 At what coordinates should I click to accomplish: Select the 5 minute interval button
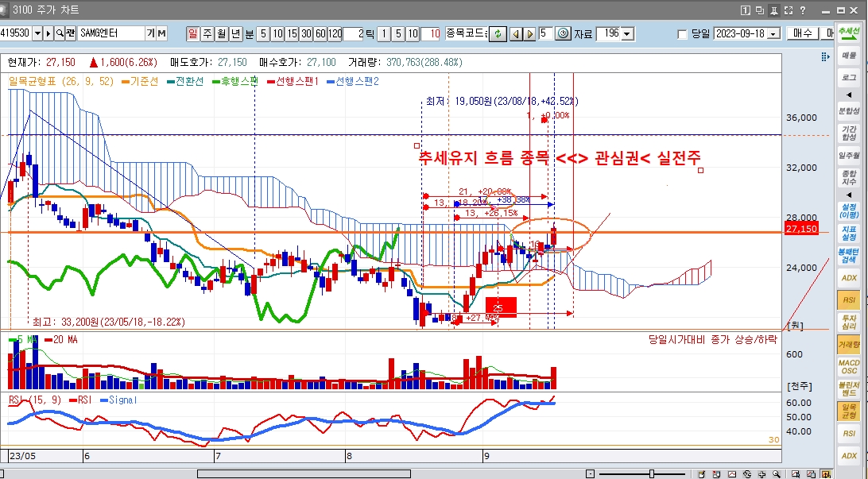click(x=263, y=33)
